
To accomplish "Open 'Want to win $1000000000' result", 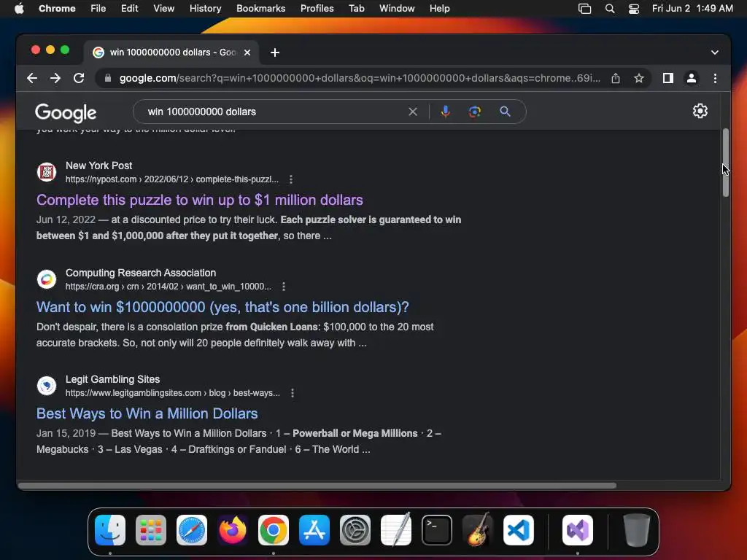I will [x=222, y=307].
